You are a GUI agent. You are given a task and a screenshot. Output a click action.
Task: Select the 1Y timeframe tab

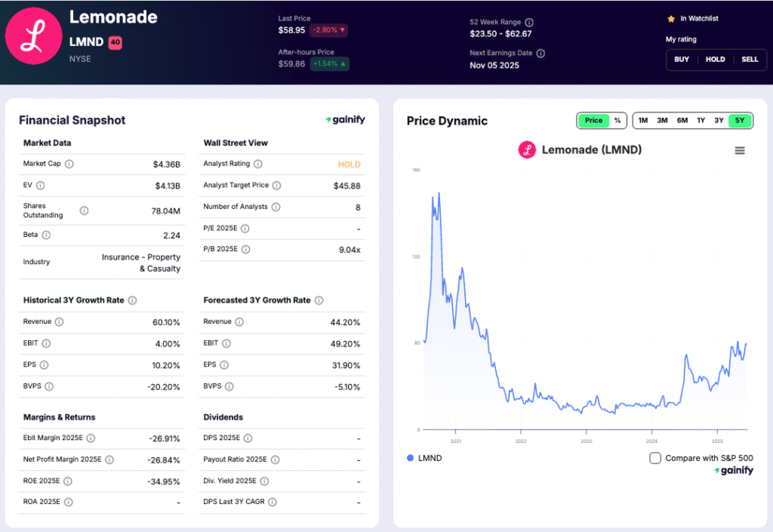tap(701, 120)
